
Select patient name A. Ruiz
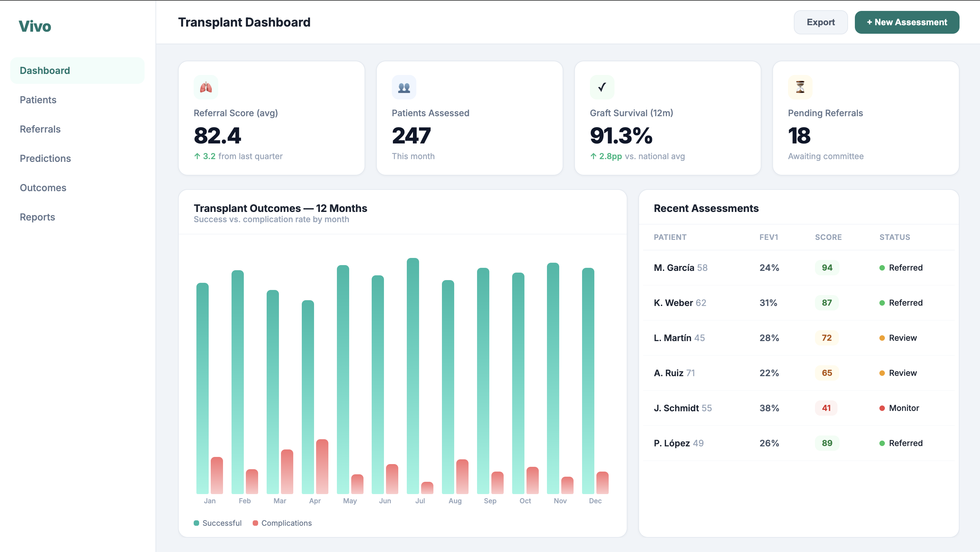(x=669, y=373)
